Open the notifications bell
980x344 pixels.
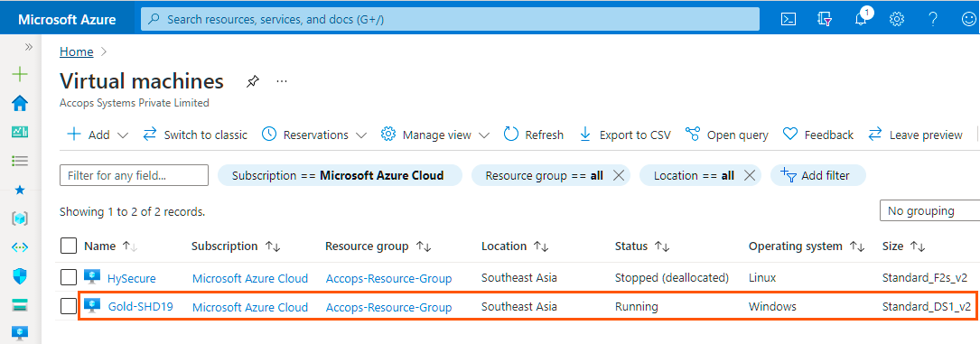[x=862, y=18]
